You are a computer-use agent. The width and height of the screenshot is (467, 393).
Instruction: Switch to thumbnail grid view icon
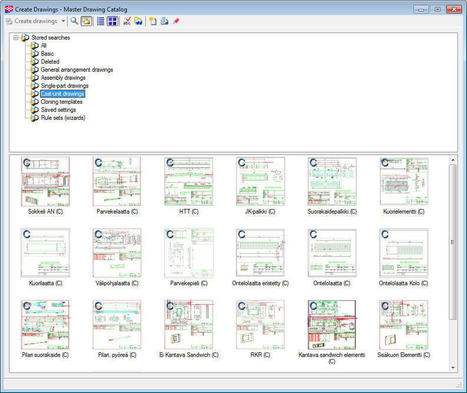coord(113,21)
